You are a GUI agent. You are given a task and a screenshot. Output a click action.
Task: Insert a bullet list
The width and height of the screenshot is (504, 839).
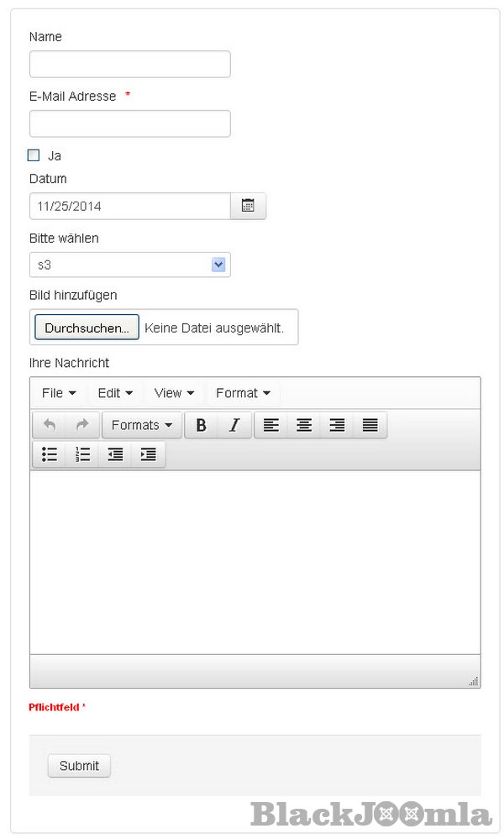[50, 454]
